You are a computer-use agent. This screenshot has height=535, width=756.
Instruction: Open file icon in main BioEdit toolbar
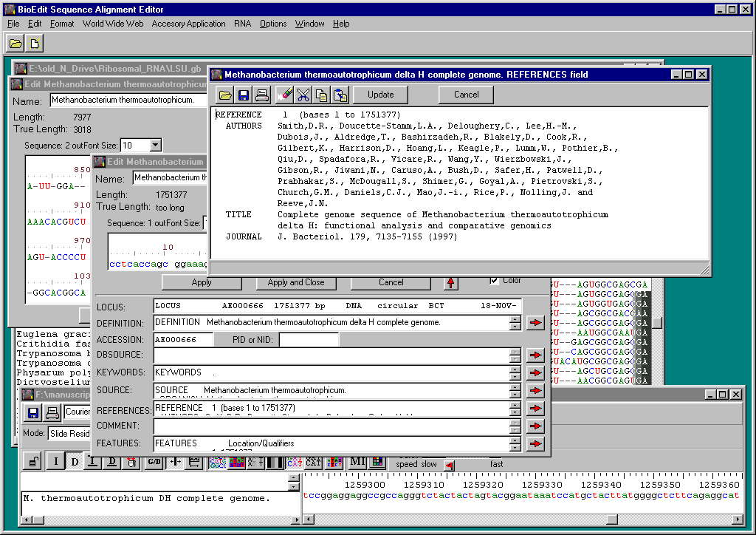click(16, 44)
